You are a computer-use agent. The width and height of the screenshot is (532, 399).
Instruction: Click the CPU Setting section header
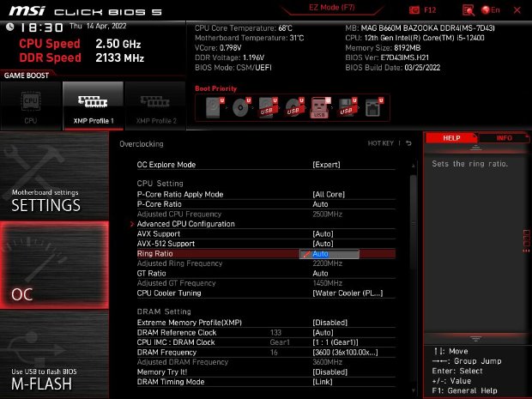(x=160, y=184)
